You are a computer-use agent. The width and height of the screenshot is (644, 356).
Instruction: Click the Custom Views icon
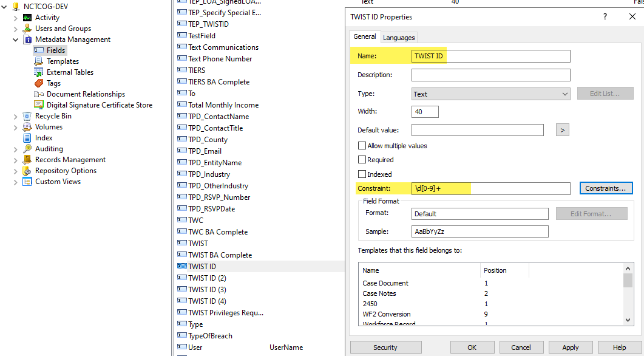click(27, 181)
